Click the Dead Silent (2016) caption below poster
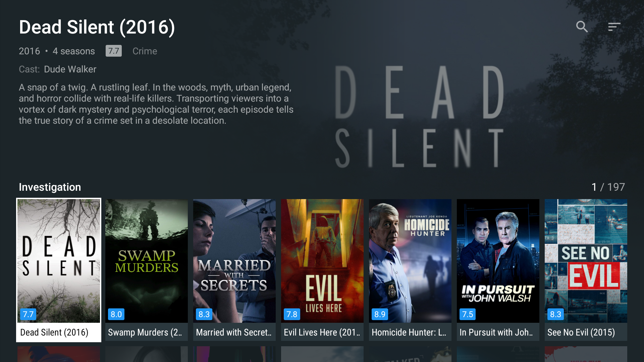Screen dimensions: 644x362 (54, 332)
